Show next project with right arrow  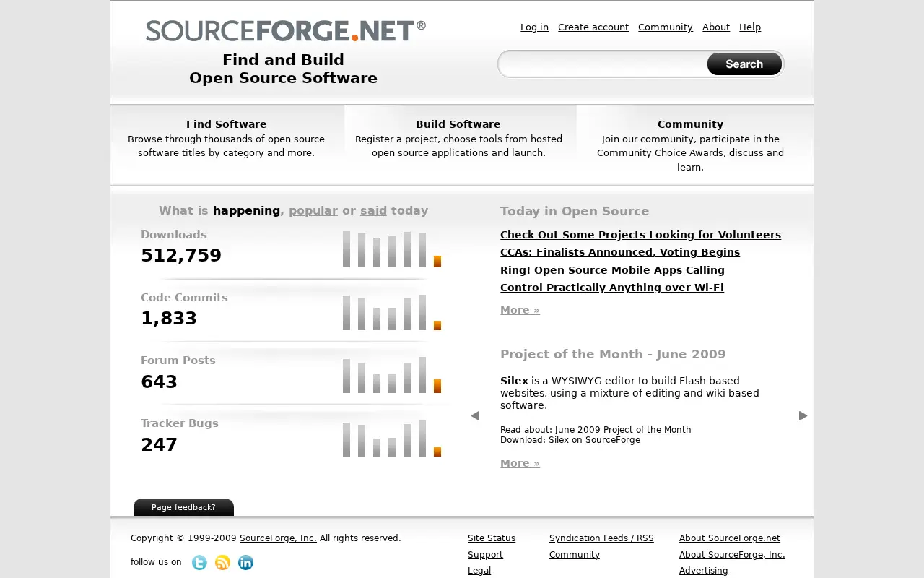[x=803, y=415]
